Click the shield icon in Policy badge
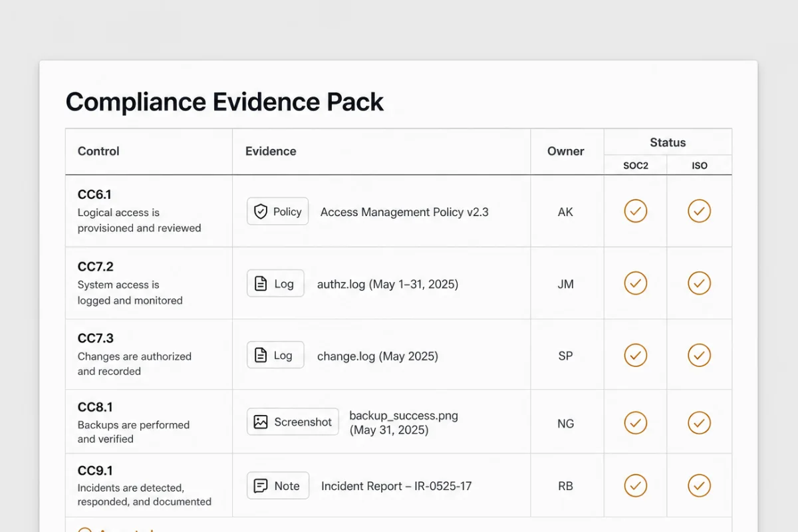The height and width of the screenshot is (532, 798). click(261, 211)
